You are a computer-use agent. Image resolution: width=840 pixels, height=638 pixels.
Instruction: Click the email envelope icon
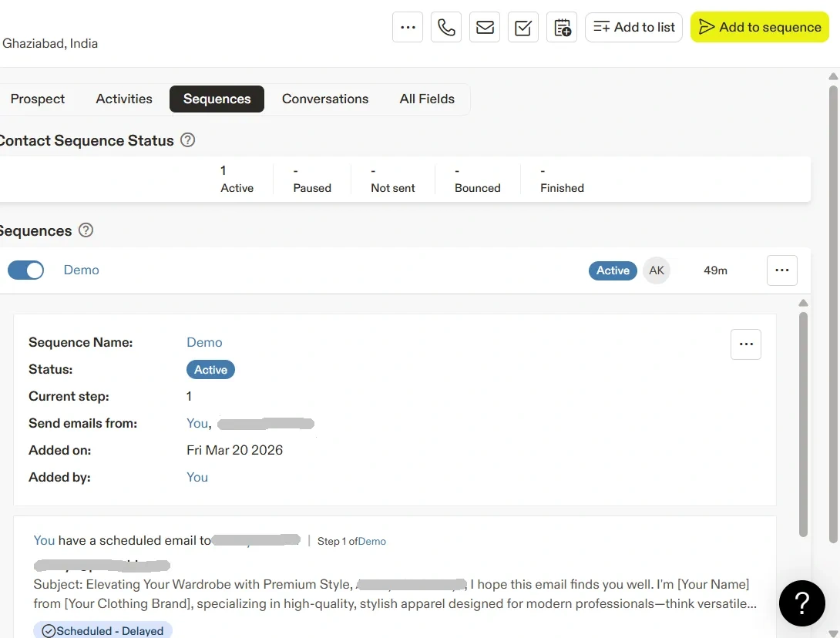[485, 27]
